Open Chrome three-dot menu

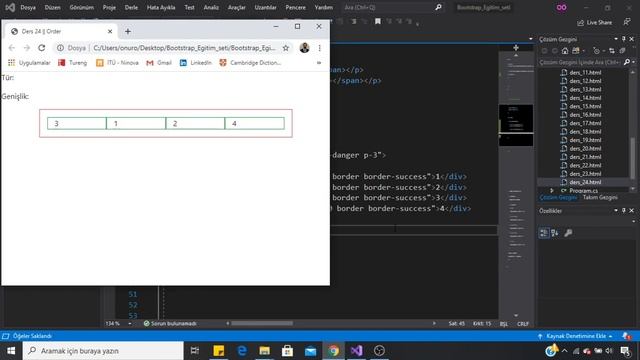coord(320,48)
